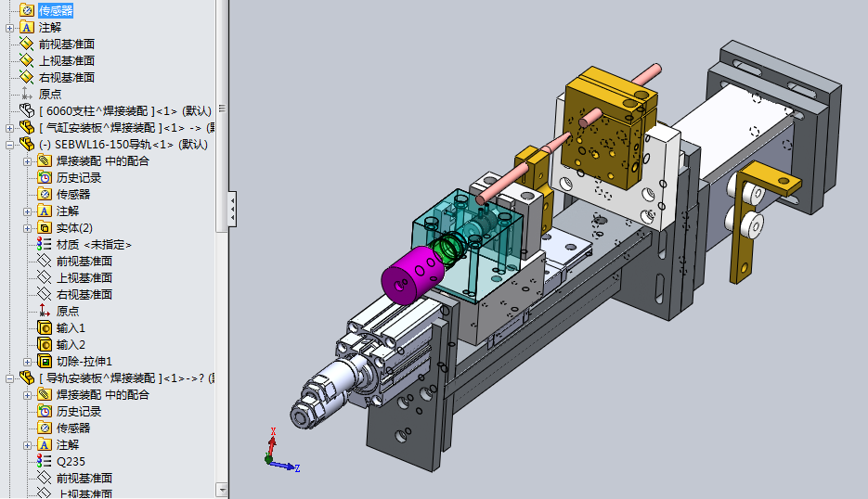Click the 材质 <未指定> material icon
The width and height of the screenshot is (868, 499).
[45, 244]
